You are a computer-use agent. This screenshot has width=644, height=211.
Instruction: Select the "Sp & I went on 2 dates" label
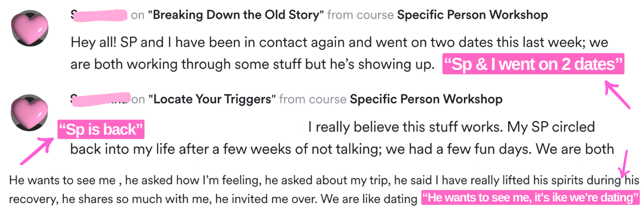[x=533, y=64]
